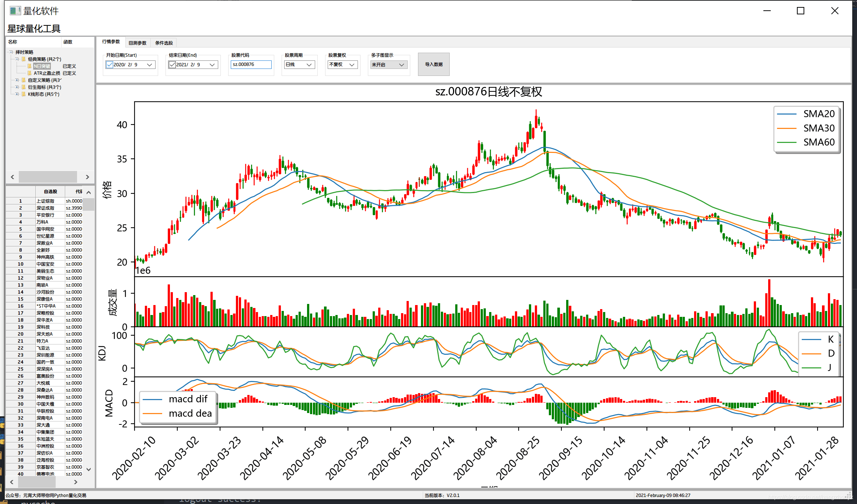Click SMA20 entry in chart legend
This screenshot has width=857, height=504.
(x=806, y=114)
